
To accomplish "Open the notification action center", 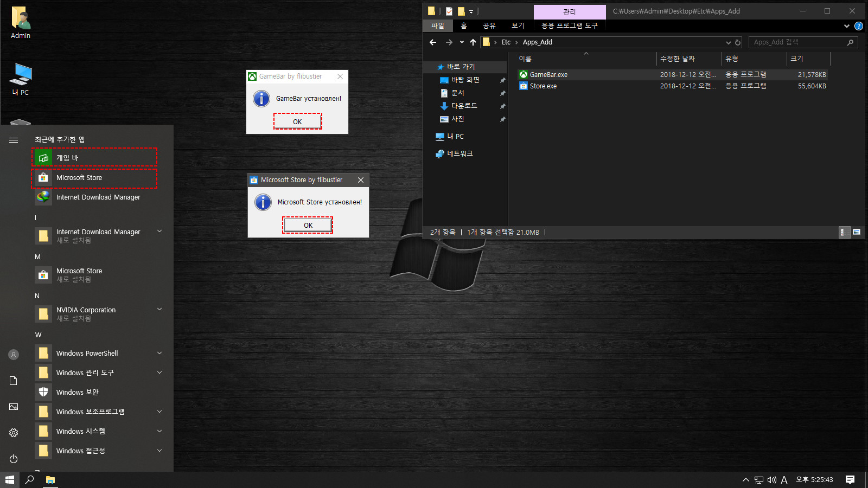I will click(x=850, y=480).
